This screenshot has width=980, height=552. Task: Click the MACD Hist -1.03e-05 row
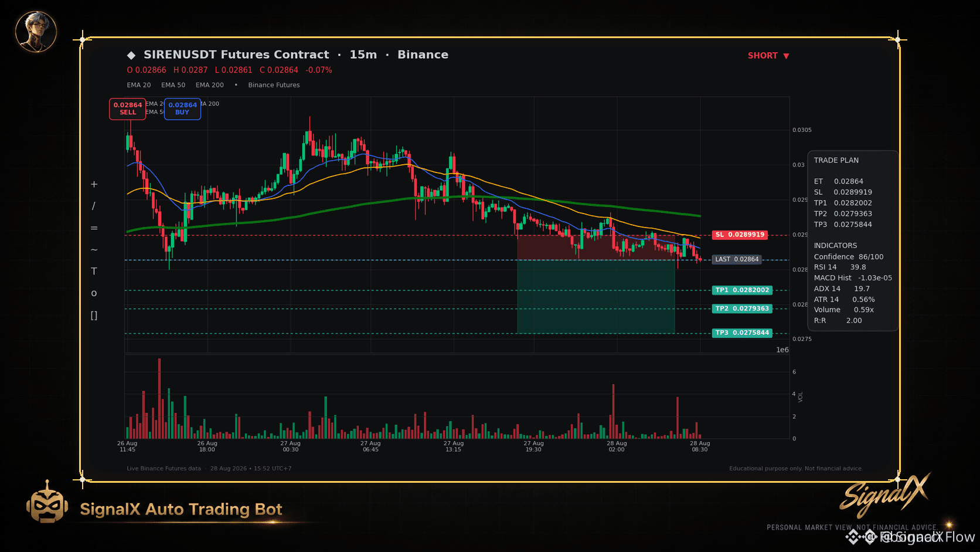853,277
